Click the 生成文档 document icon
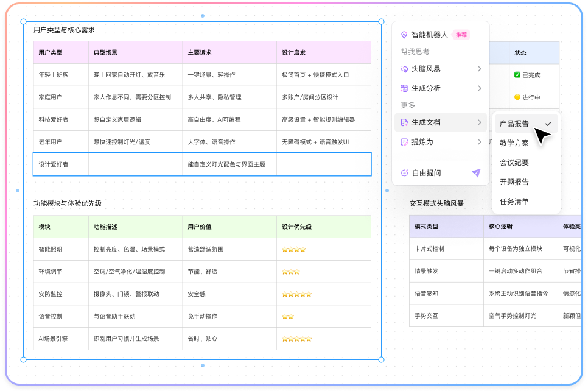Image resolution: width=588 pixels, height=391 pixels. [403, 122]
